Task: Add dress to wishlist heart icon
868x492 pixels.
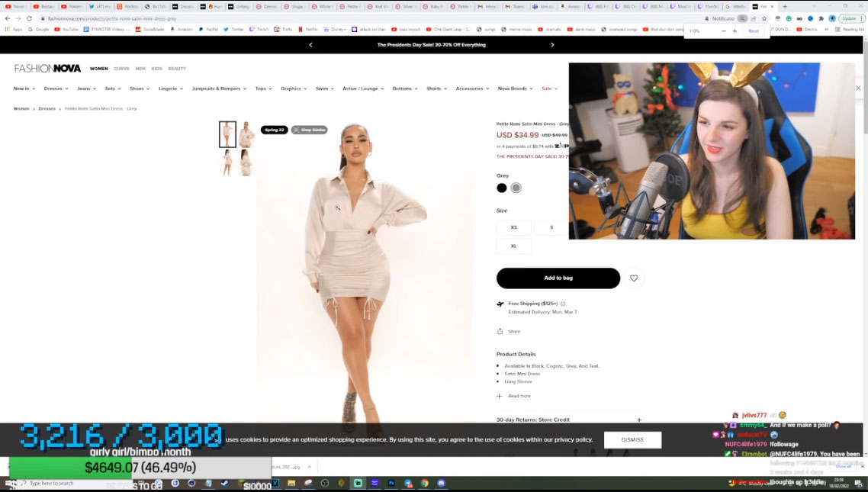Action: [634, 278]
